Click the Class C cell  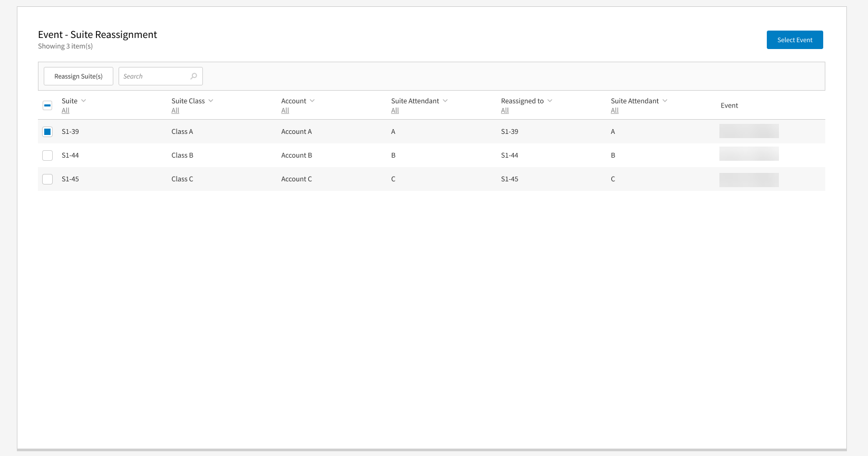tap(182, 179)
